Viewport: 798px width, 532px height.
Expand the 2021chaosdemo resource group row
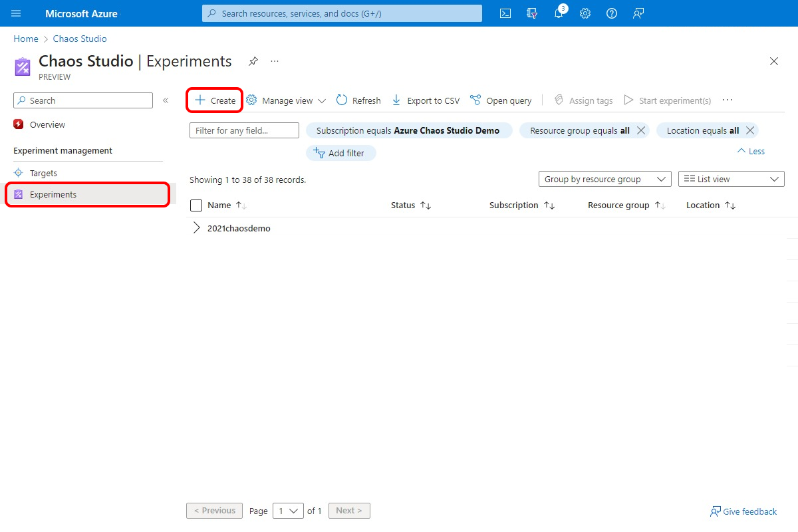tap(195, 227)
